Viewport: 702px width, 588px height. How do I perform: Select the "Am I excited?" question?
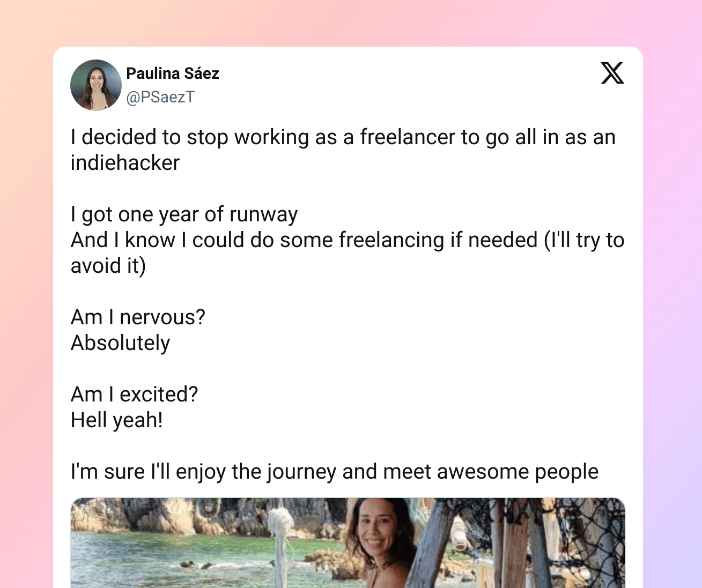(x=135, y=395)
